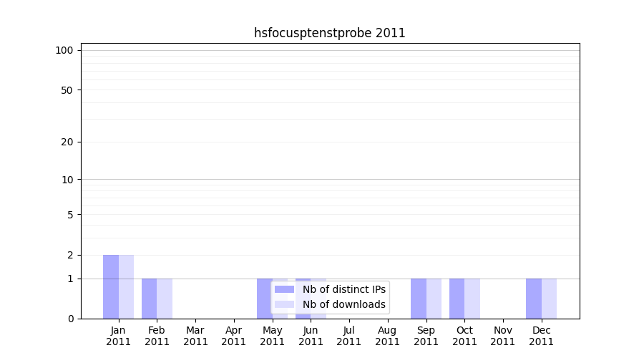
Task: Click the 'Apr 2011' x-axis label
Action: pos(234,336)
